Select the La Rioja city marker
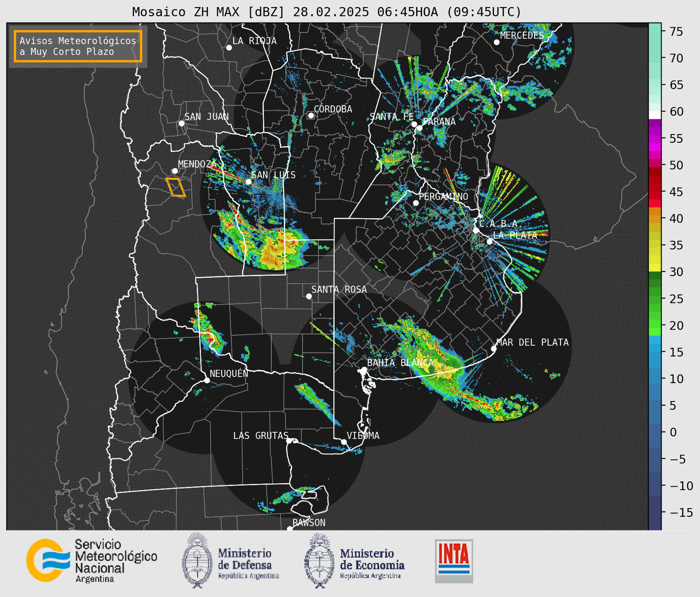 click(x=229, y=48)
